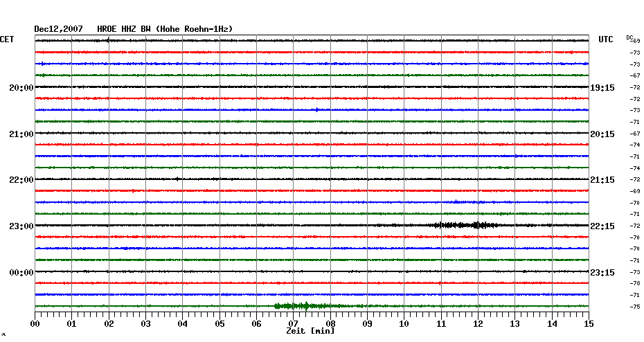Viewport: 644px width, 342px height.
Task: Click minute 13 on the time axis
Action: tap(515, 324)
